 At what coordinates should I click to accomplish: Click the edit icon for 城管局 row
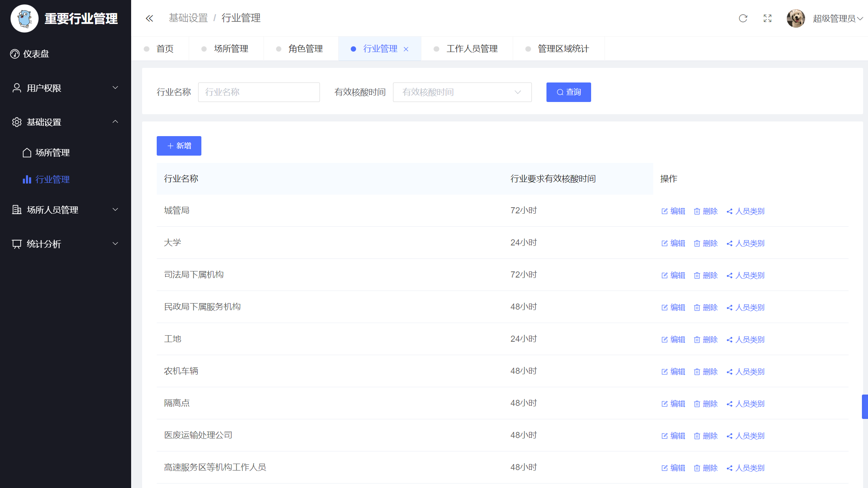(665, 211)
